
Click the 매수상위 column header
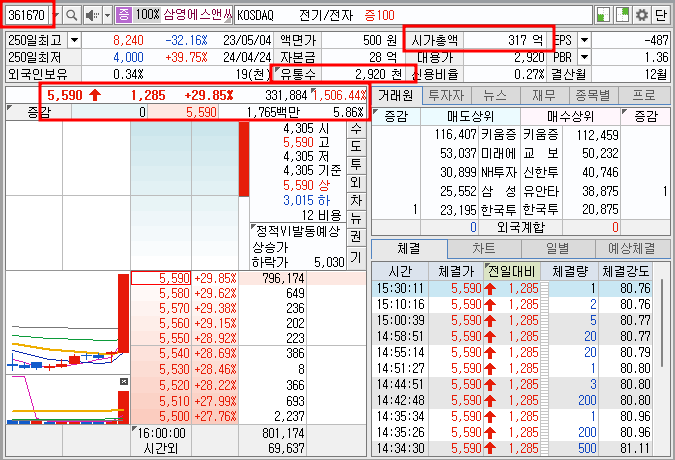pyautogui.click(x=570, y=116)
